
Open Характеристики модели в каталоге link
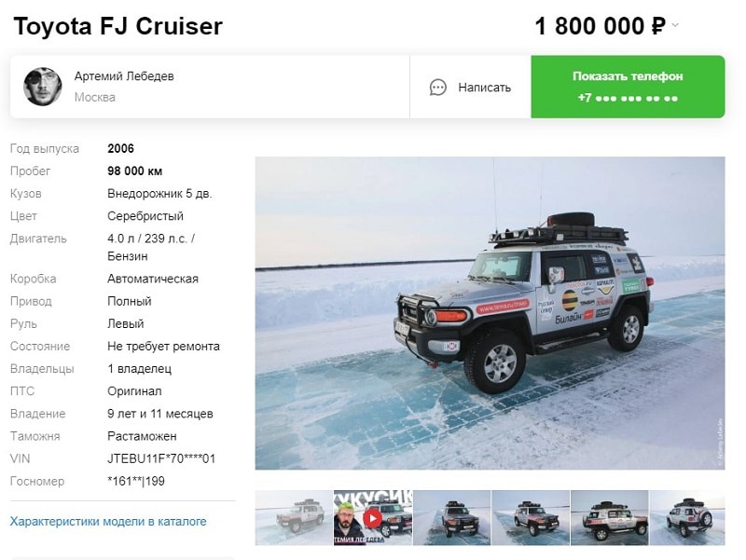(108, 522)
